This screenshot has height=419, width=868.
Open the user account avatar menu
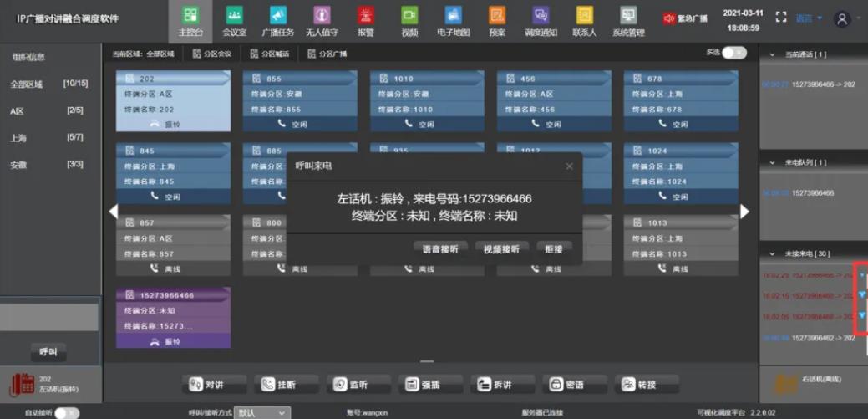[842, 19]
